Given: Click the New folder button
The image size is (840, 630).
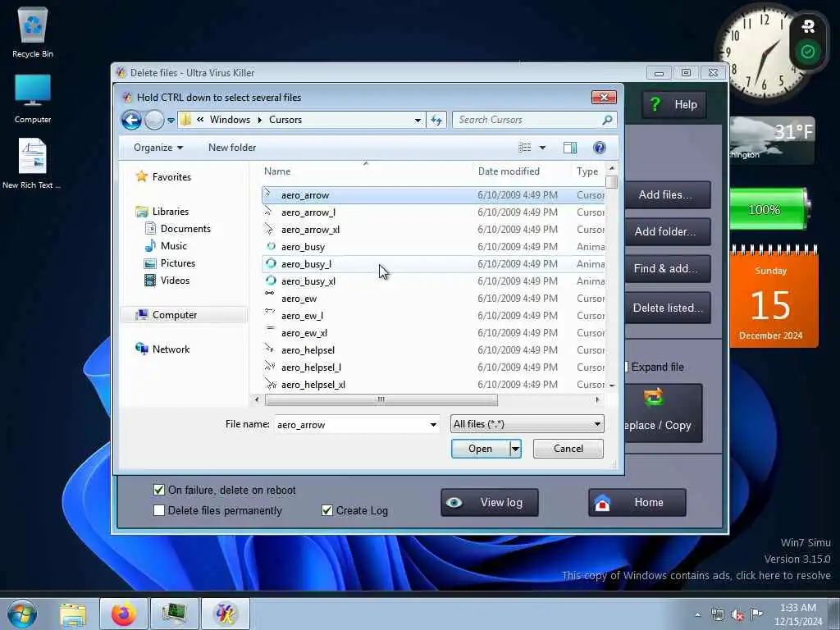Looking at the screenshot, I should click(x=232, y=148).
